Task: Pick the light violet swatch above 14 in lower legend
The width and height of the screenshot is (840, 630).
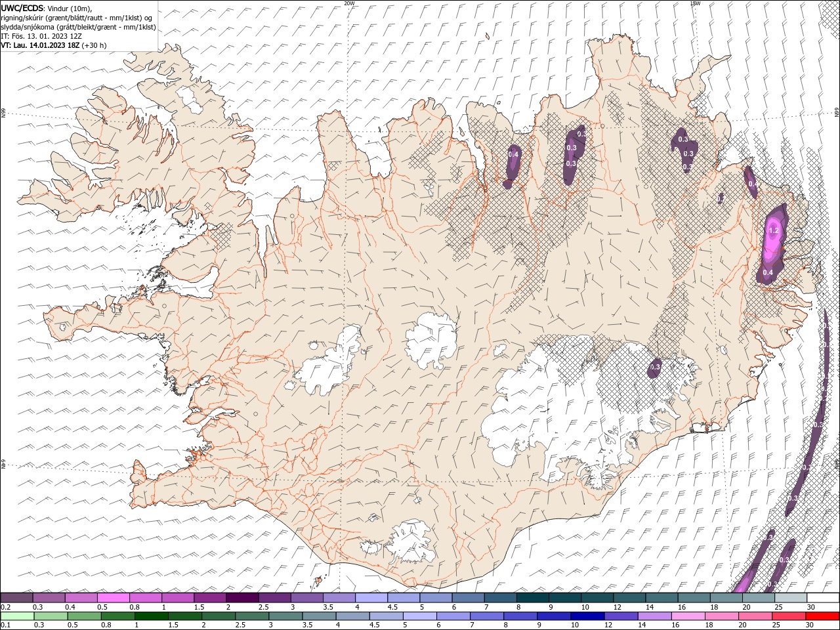Action: pyautogui.click(x=654, y=616)
